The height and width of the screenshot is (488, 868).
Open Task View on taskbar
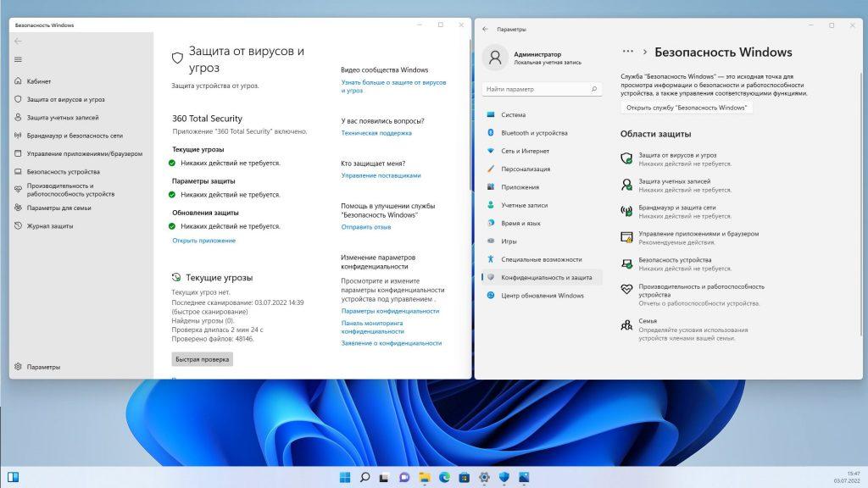[x=384, y=477]
